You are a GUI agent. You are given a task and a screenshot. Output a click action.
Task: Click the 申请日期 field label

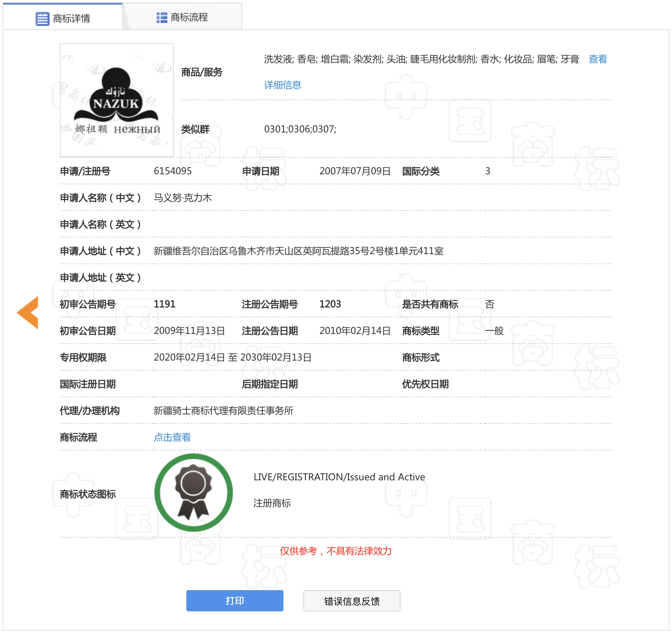point(260,171)
